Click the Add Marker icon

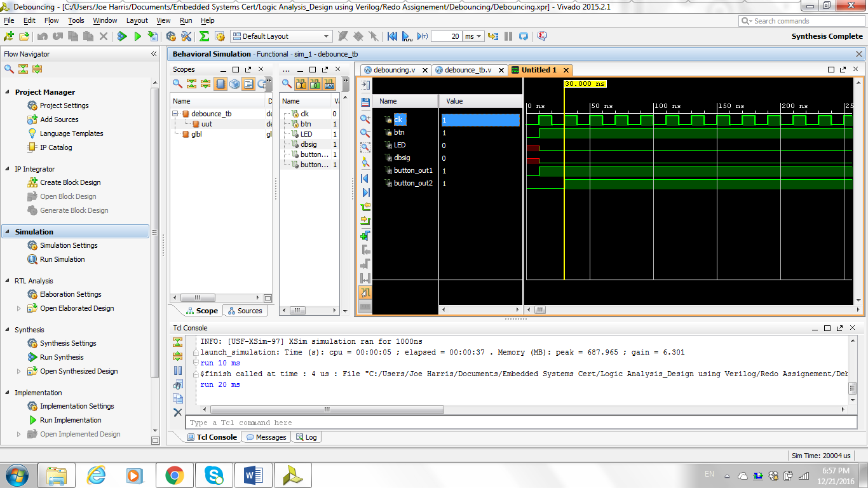coord(365,236)
